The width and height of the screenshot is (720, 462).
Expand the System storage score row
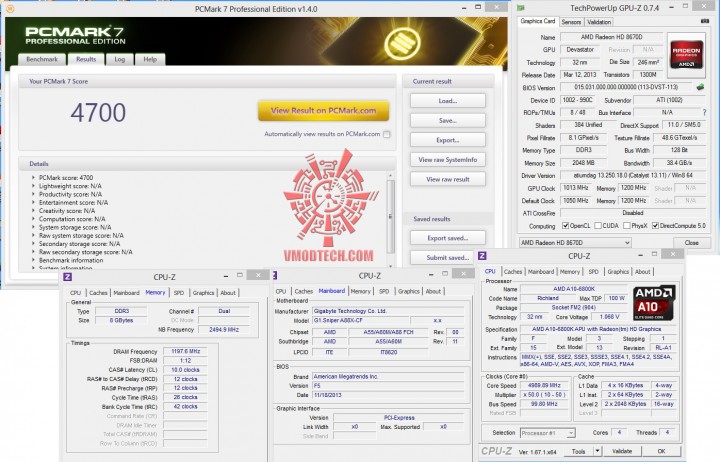click(33, 227)
